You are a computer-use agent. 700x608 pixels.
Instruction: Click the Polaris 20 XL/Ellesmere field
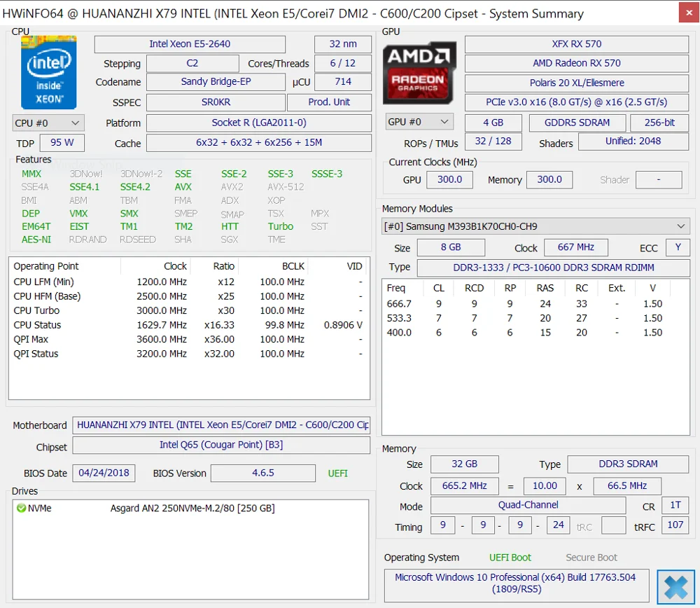coord(577,83)
